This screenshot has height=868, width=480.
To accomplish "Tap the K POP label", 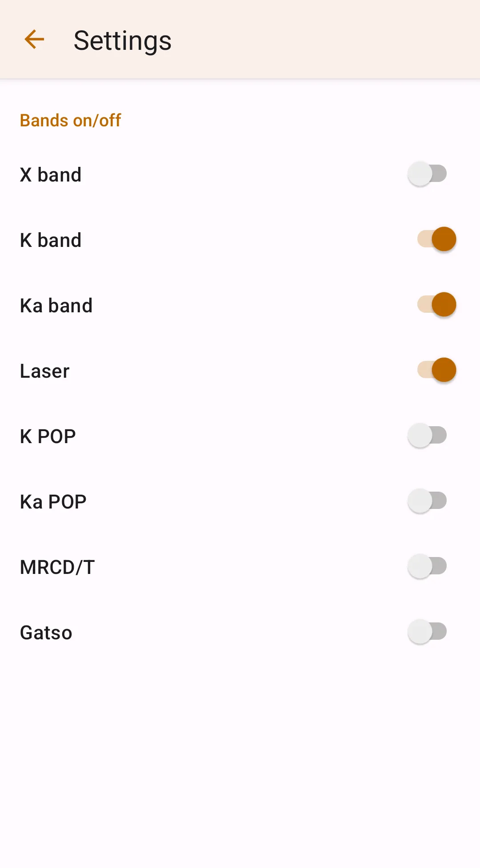I will (48, 436).
